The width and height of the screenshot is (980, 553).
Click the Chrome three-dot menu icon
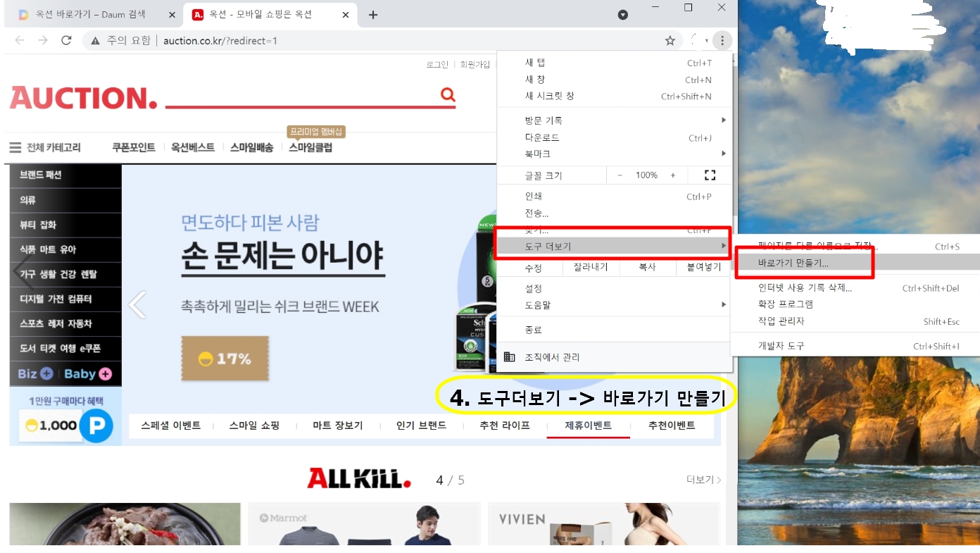[x=722, y=41]
